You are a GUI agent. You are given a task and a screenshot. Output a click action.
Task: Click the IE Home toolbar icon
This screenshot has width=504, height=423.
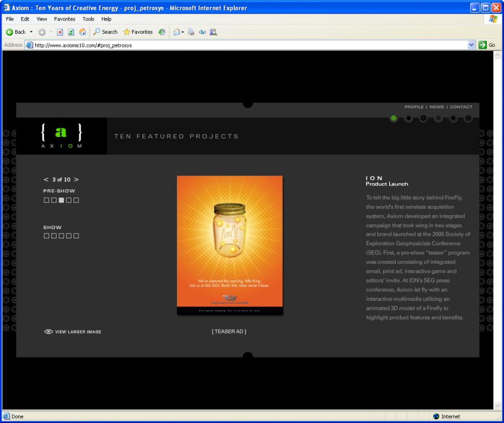click(83, 32)
